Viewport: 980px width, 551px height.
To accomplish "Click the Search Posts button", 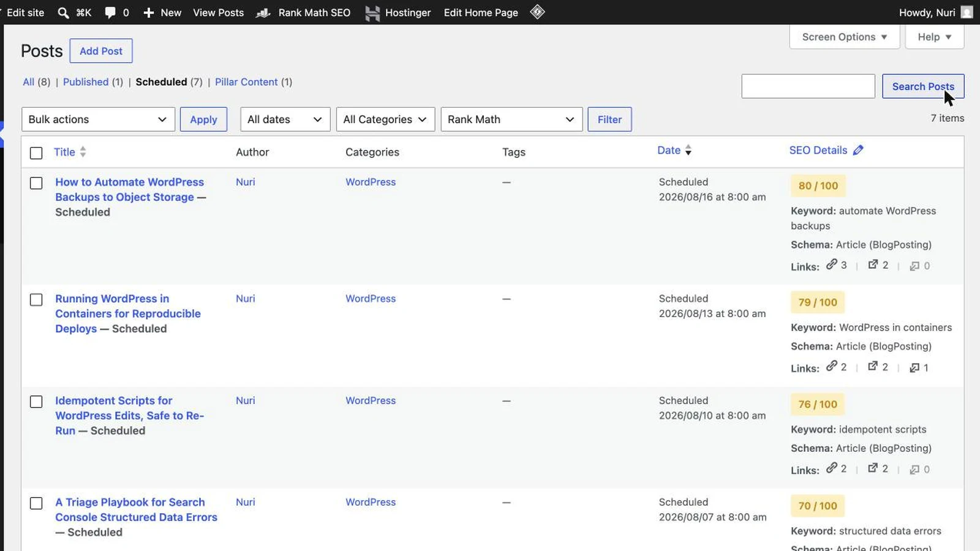I will pyautogui.click(x=923, y=86).
